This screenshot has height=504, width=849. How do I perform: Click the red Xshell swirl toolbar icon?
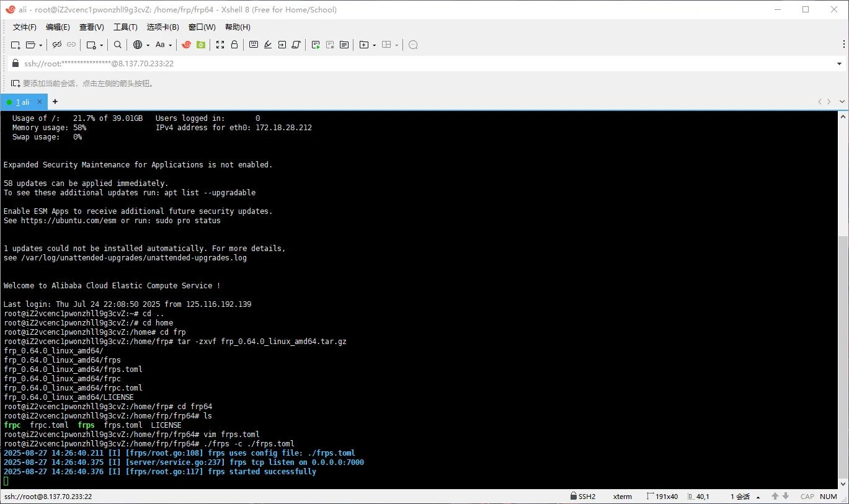(x=186, y=45)
